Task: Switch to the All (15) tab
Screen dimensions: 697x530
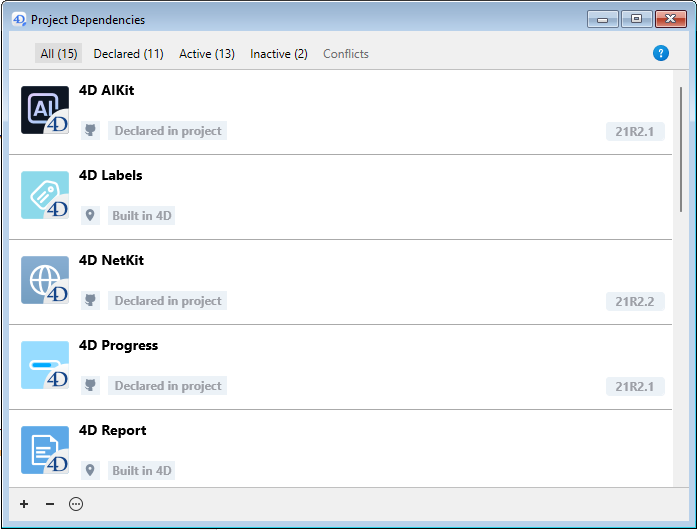Action: (59, 54)
